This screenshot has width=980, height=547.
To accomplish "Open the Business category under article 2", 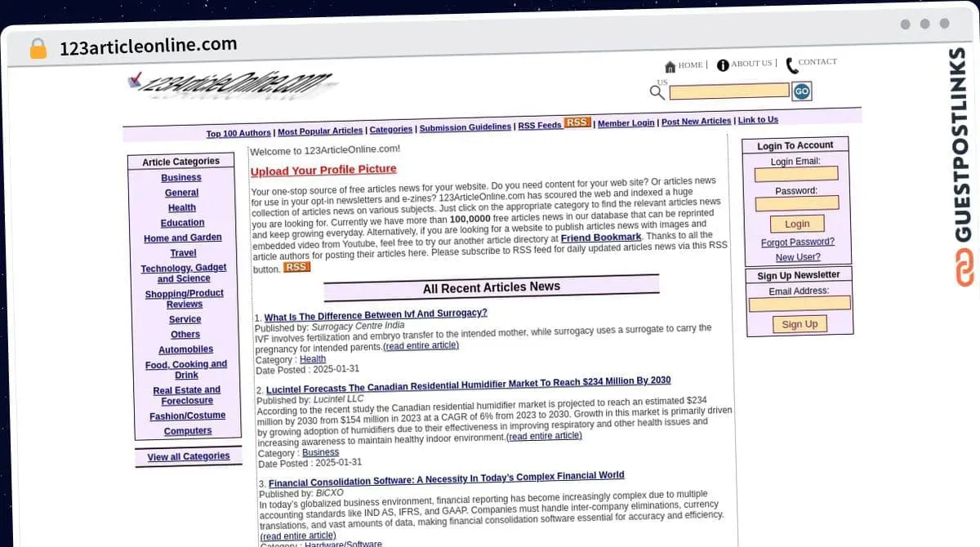I will [321, 452].
